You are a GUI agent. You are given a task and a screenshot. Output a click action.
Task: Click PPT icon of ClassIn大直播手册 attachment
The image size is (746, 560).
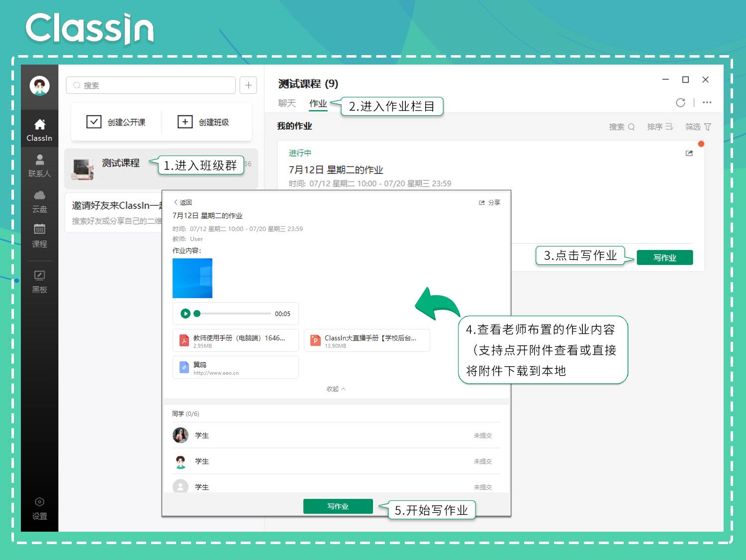[315, 340]
